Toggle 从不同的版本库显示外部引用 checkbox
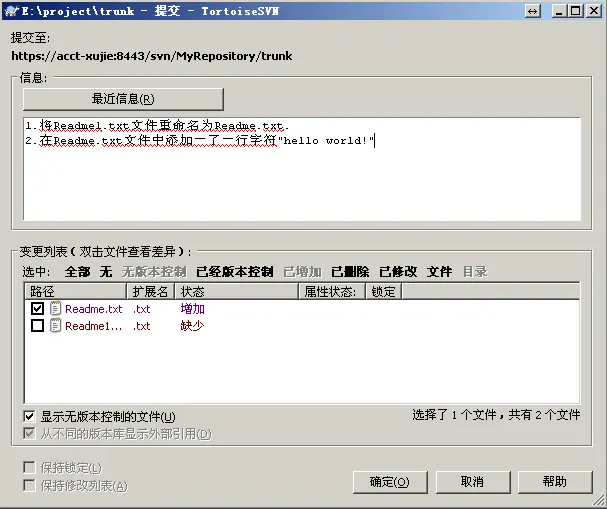The image size is (607, 509). tap(29, 434)
